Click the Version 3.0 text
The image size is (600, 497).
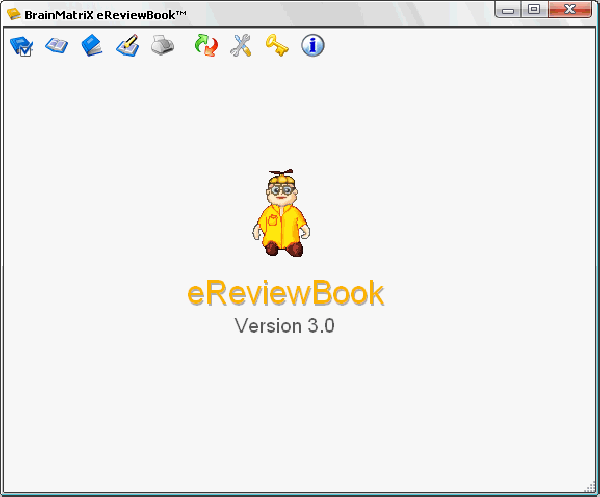[x=285, y=326]
